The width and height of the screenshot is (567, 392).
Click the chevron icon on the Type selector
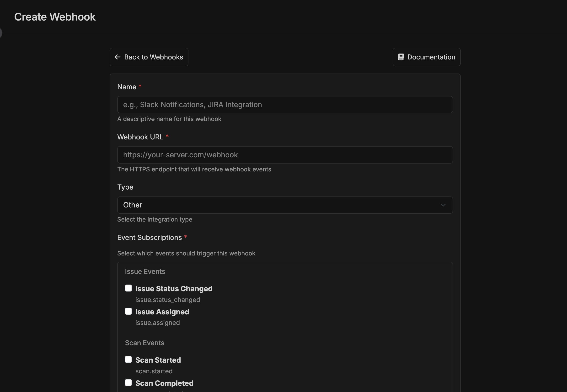(x=444, y=205)
